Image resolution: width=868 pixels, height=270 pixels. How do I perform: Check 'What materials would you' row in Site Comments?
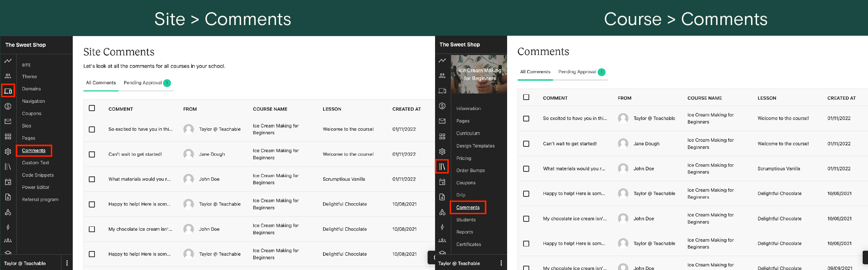tap(92, 179)
